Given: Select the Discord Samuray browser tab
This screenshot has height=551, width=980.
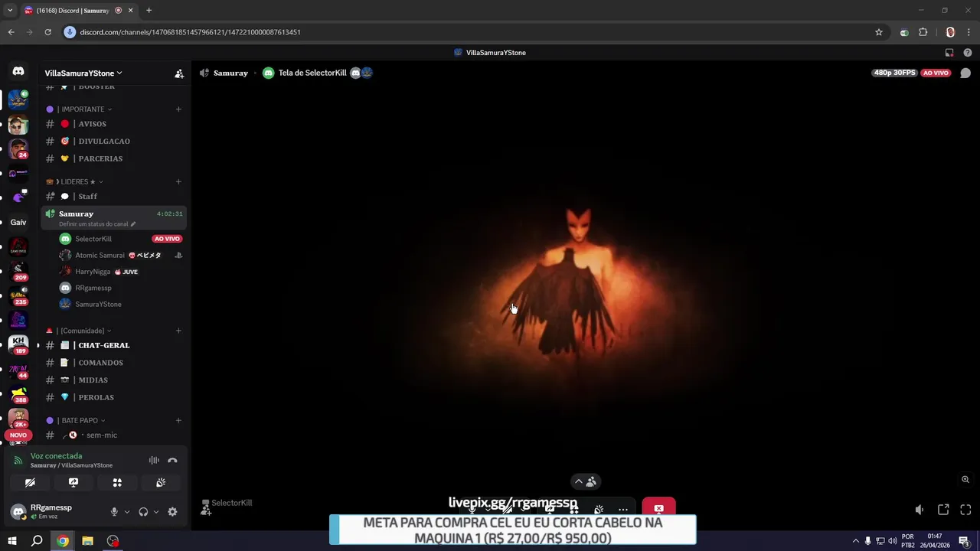Looking at the screenshot, I should coord(79,11).
